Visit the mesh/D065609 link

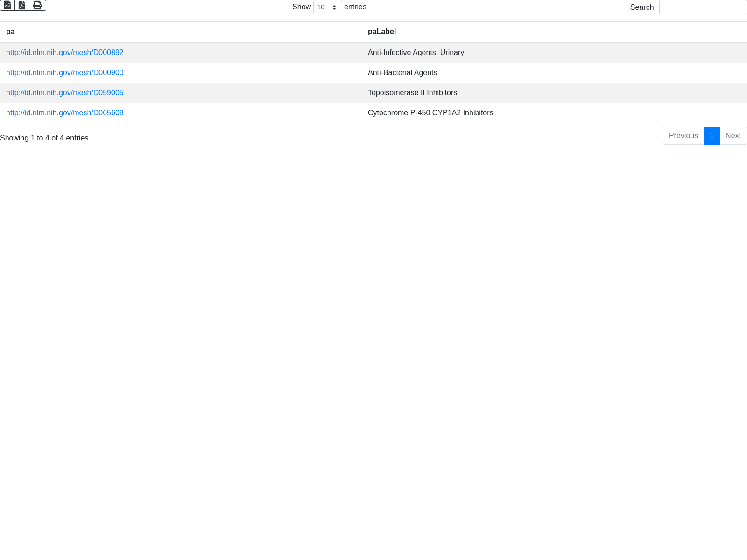[65, 113]
